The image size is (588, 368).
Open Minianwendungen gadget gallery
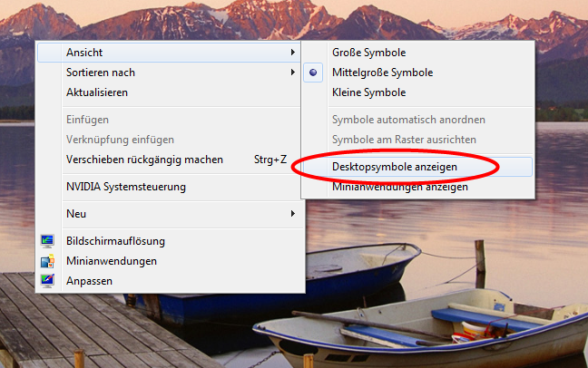(169, 261)
